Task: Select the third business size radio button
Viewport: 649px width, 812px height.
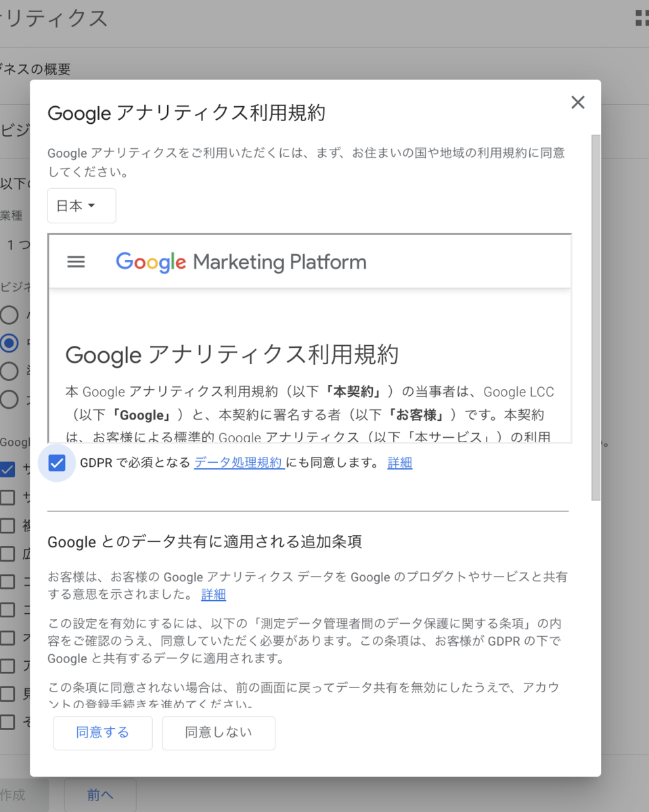Action: [9, 371]
